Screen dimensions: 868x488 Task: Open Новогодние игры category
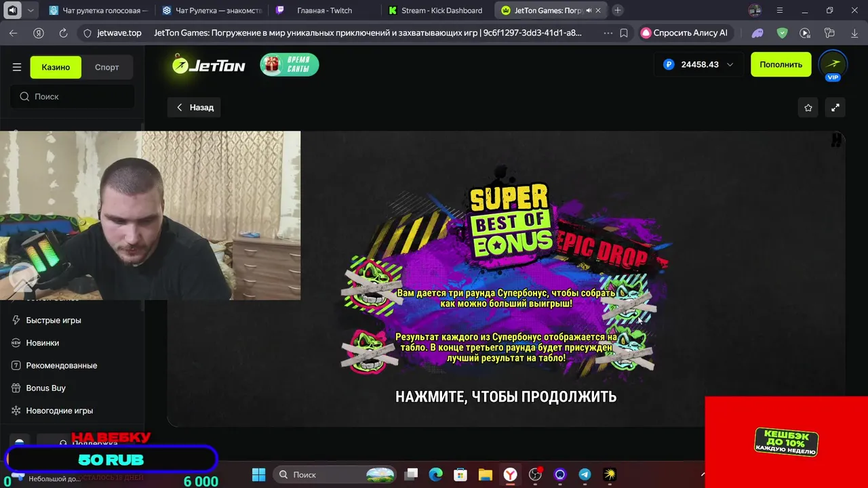[x=60, y=411]
